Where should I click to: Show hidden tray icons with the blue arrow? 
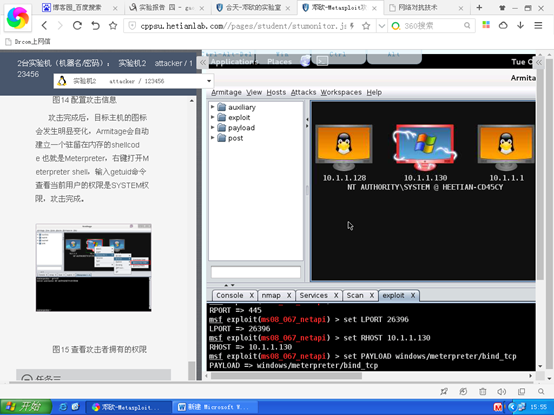pos(511,408)
